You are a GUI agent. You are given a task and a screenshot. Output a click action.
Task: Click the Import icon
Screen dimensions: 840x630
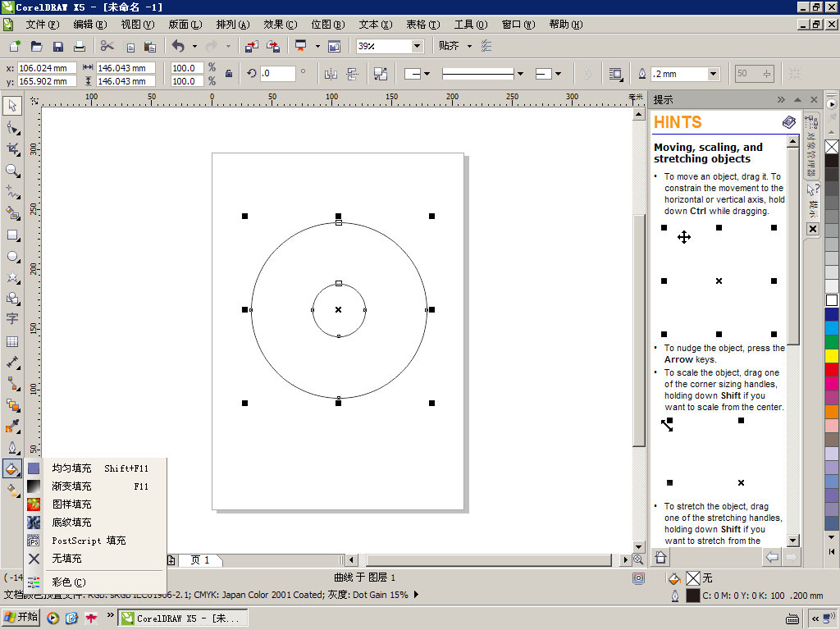[252, 46]
